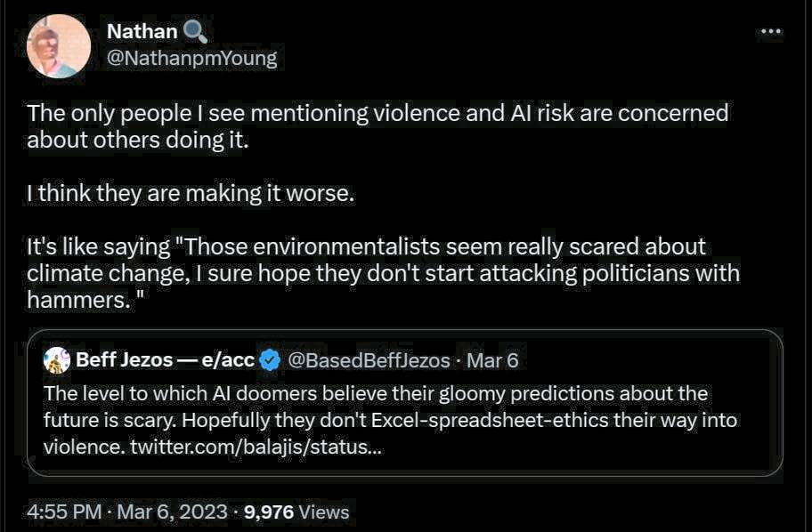Click the tweet's first paragraph about AI risk
812x532 pixels.
pos(378,126)
